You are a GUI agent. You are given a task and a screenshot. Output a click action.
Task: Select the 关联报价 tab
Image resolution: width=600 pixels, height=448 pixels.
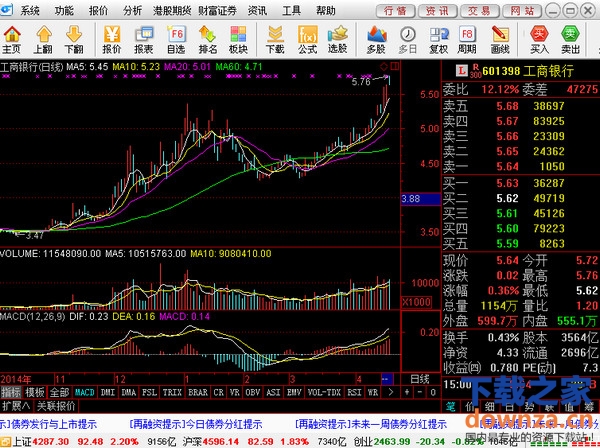55,406
